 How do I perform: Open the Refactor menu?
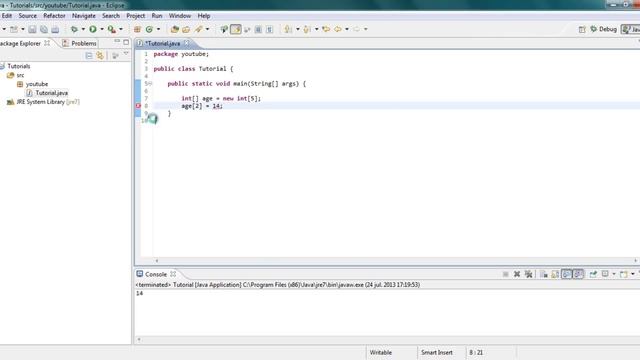coord(54,16)
